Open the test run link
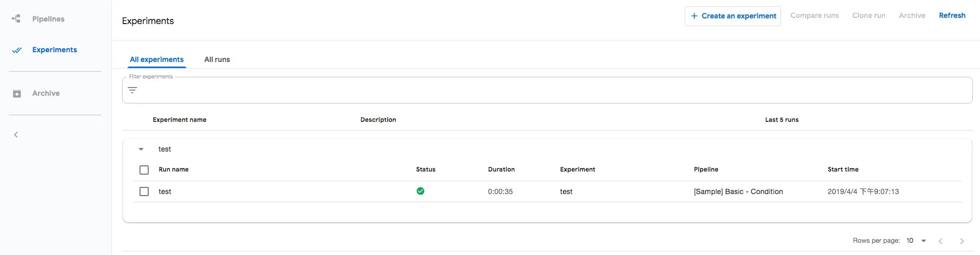Image resolution: width=980 pixels, height=255 pixels. [165, 192]
